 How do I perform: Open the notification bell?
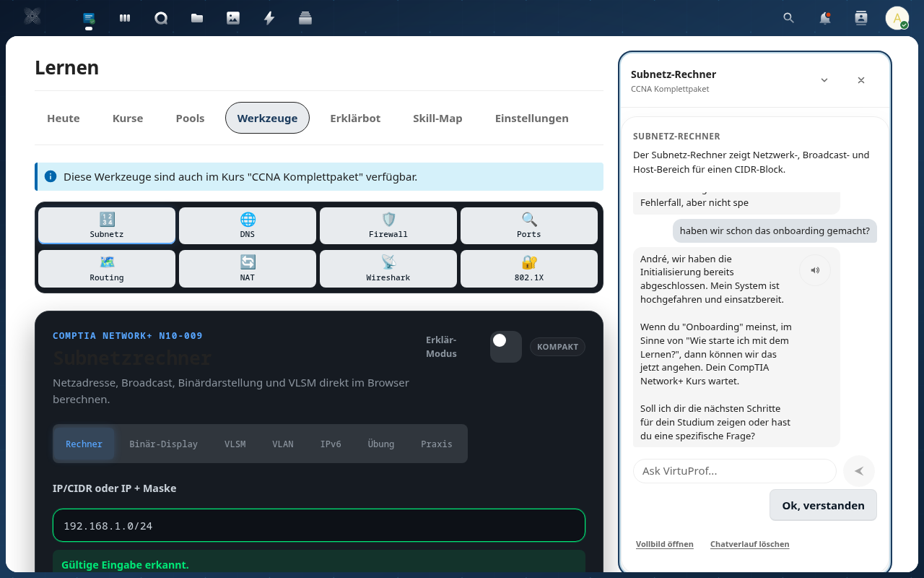click(x=824, y=17)
